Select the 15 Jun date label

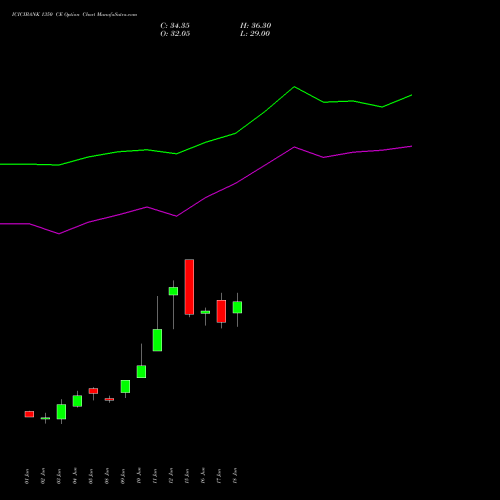187,476
